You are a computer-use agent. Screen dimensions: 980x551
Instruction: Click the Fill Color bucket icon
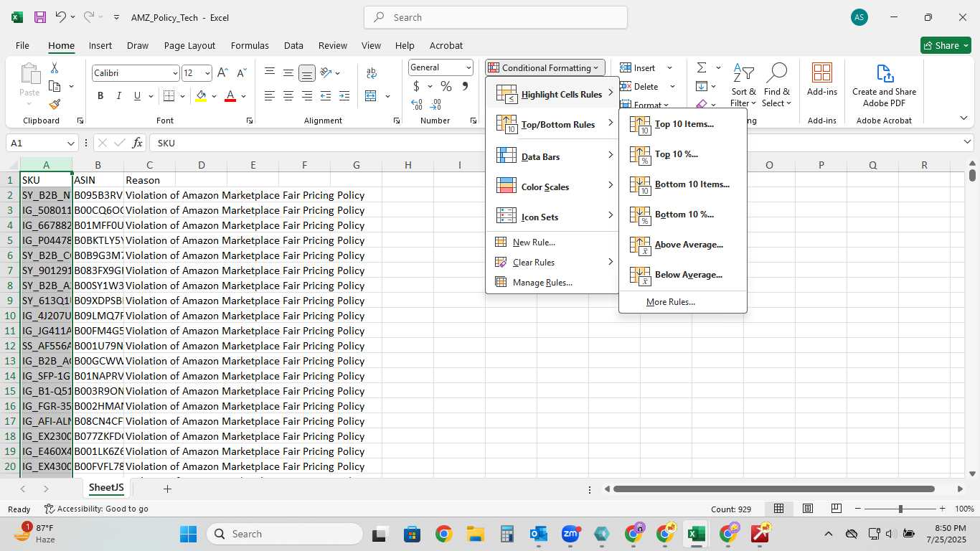tap(201, 96)
